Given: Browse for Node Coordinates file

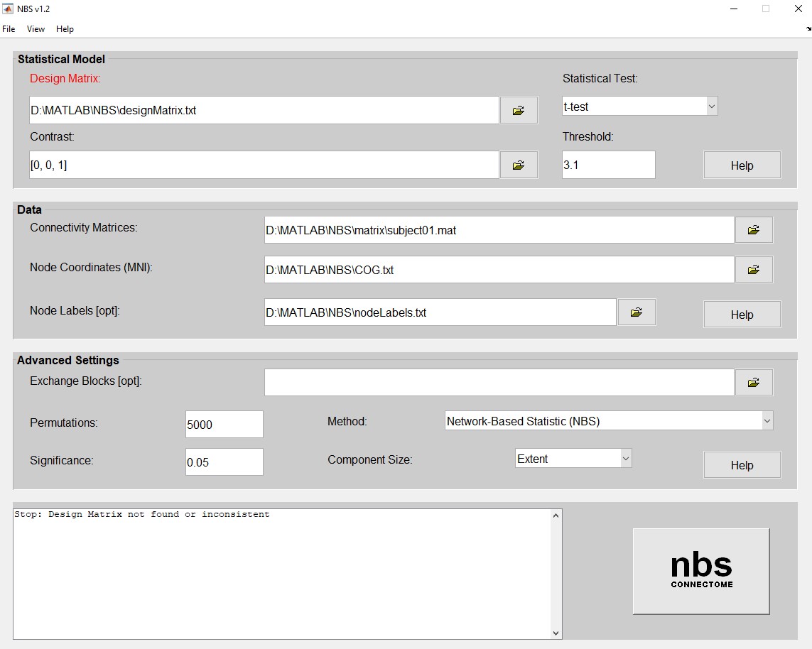Looking at the screenshot, I should tap(754, 270).
